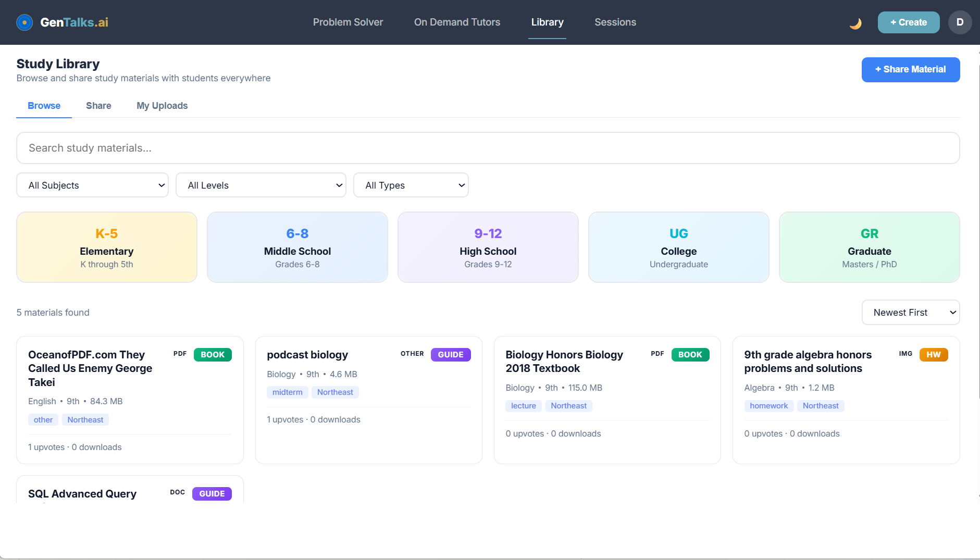Click the PDF label on the OceanofPDF card
This screenshot has height=560, width=980.
click(180, 354)
